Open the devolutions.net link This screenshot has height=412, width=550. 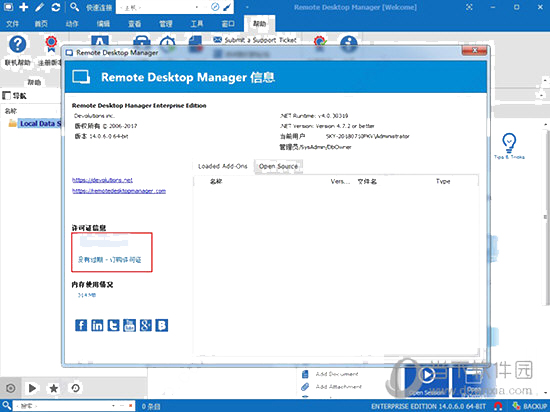click(x=102, y=180)
